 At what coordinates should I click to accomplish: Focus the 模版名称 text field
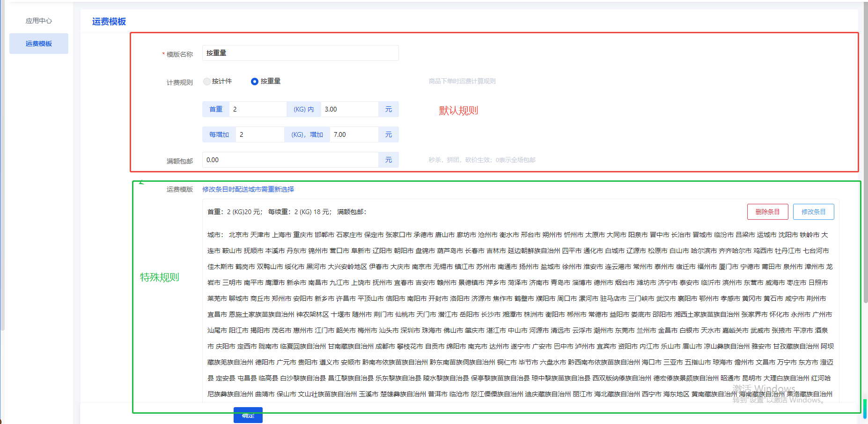pos(300,53)
